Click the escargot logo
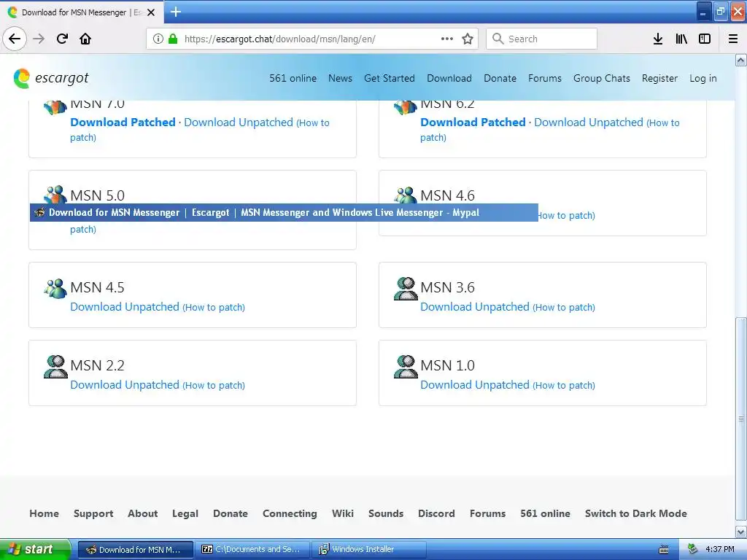747x560 pixels. (x=51, y=78)
